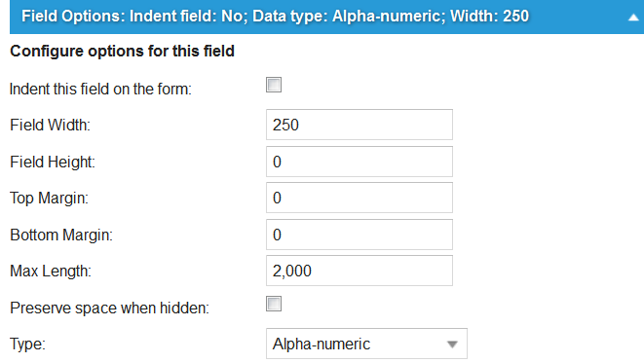Click the Max Length label
The height and width of the screenshot is (363, 644).
(51, 272)
